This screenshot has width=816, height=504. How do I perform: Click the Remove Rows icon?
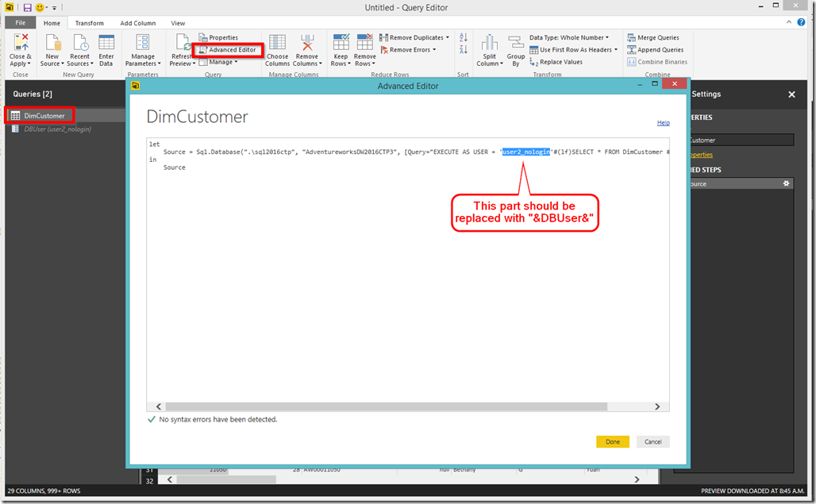(x=365, y=42)
